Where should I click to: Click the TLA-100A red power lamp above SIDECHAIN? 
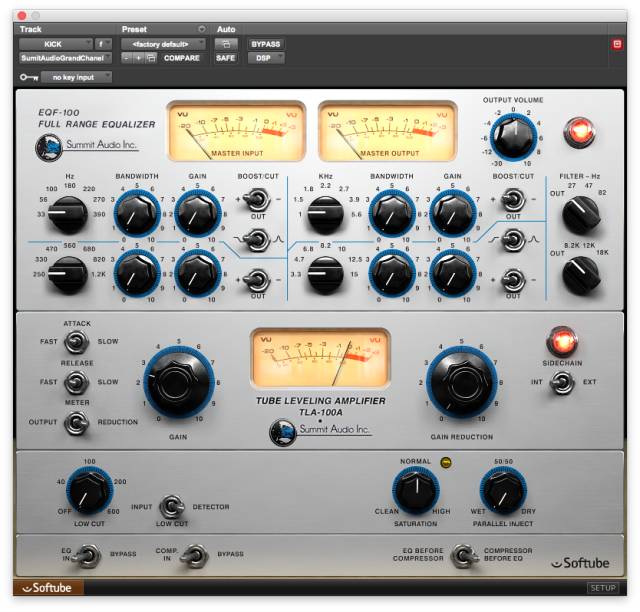click(562, 340)
